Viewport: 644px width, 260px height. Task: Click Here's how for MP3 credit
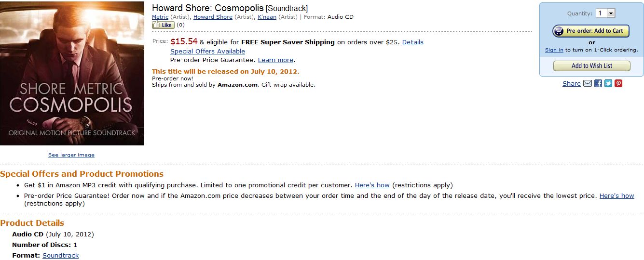tap(372, 185)
